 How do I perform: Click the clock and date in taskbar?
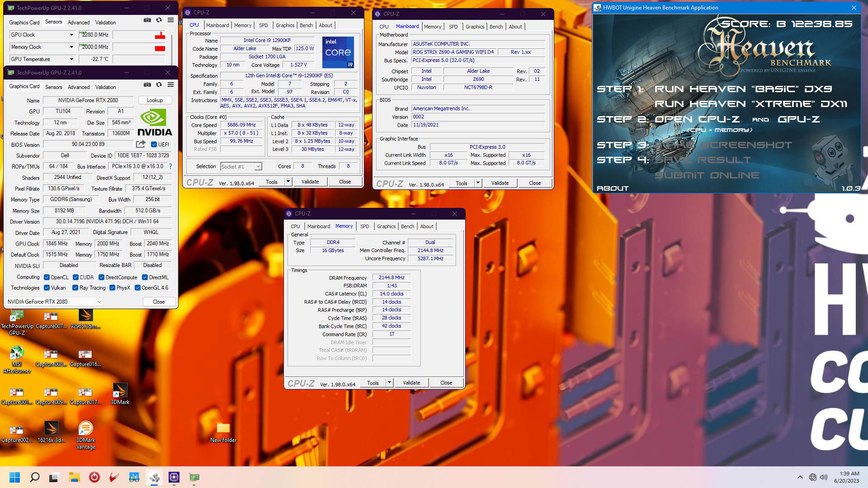coord(846,477)
